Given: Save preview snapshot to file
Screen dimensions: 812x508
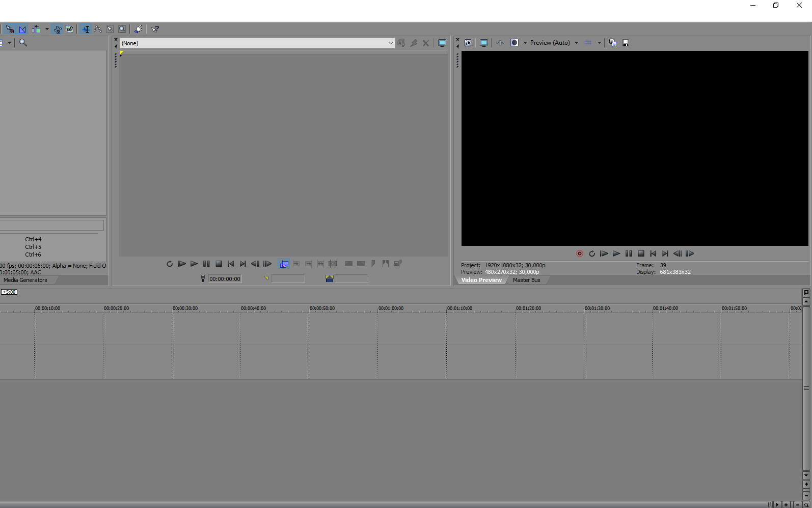Looking at the screenshot, I should [626, 43].
